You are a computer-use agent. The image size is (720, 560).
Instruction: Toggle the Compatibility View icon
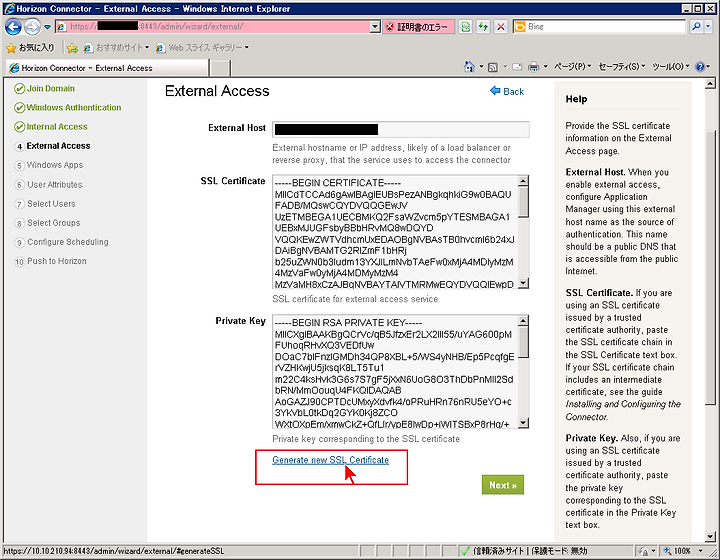pos(466,27)
